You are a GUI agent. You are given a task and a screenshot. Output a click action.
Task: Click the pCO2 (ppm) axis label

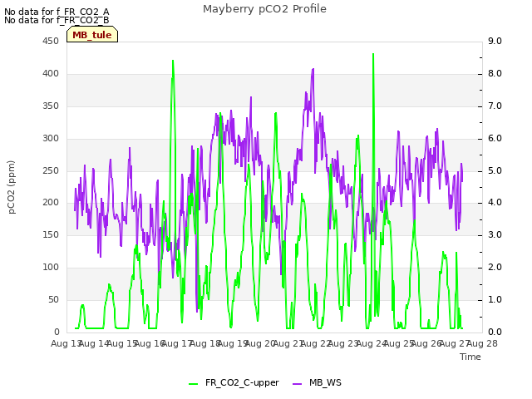coord(11,187)
